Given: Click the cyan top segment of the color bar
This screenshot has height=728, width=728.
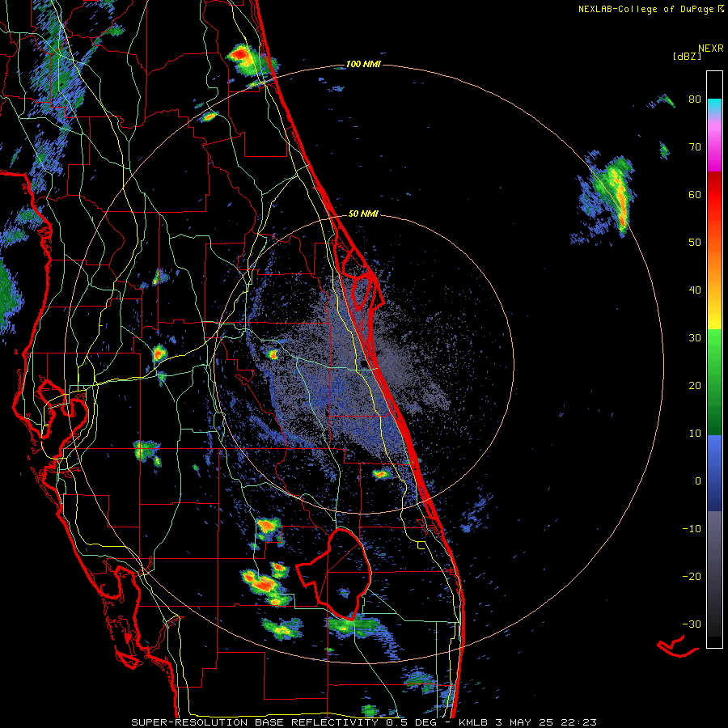Looking at the screenshot, I should point(714,108).
